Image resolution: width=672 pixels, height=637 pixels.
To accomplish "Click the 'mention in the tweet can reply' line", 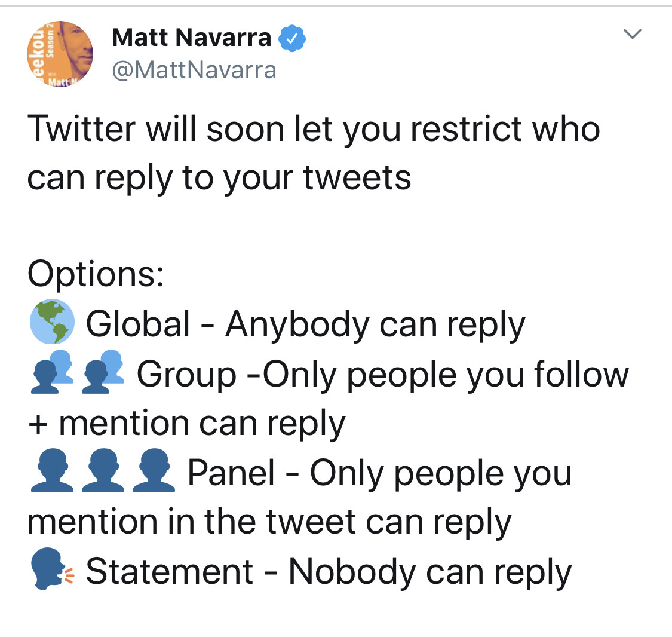I will coord(269,522).
